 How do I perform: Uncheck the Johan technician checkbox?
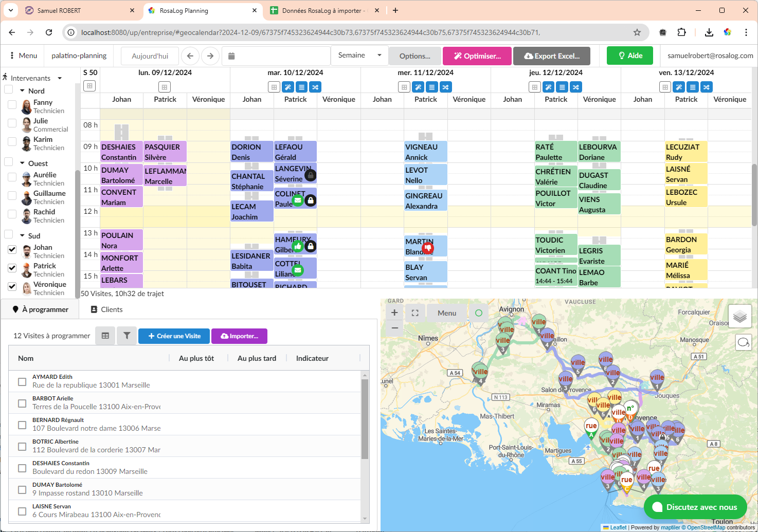pyautogui.click(x=12, y=250)
